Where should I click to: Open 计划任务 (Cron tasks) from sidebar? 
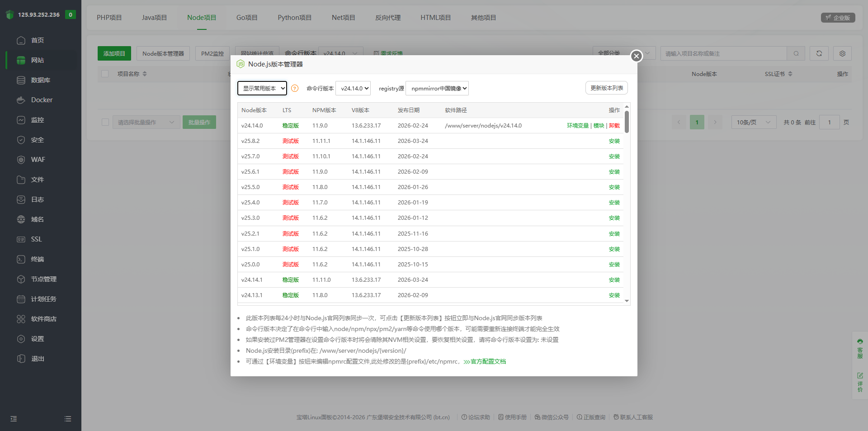43,298
